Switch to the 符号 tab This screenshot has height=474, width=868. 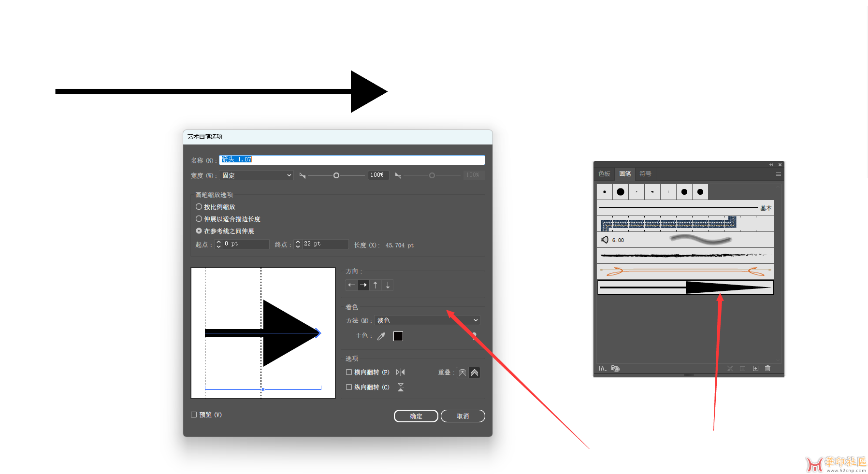coord(645,174)
